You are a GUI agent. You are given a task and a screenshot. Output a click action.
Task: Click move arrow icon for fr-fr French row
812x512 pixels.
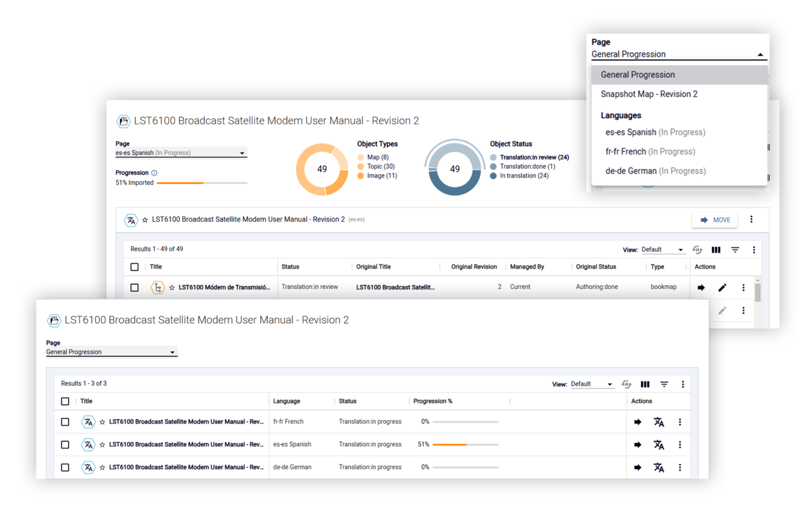(638, 422)
